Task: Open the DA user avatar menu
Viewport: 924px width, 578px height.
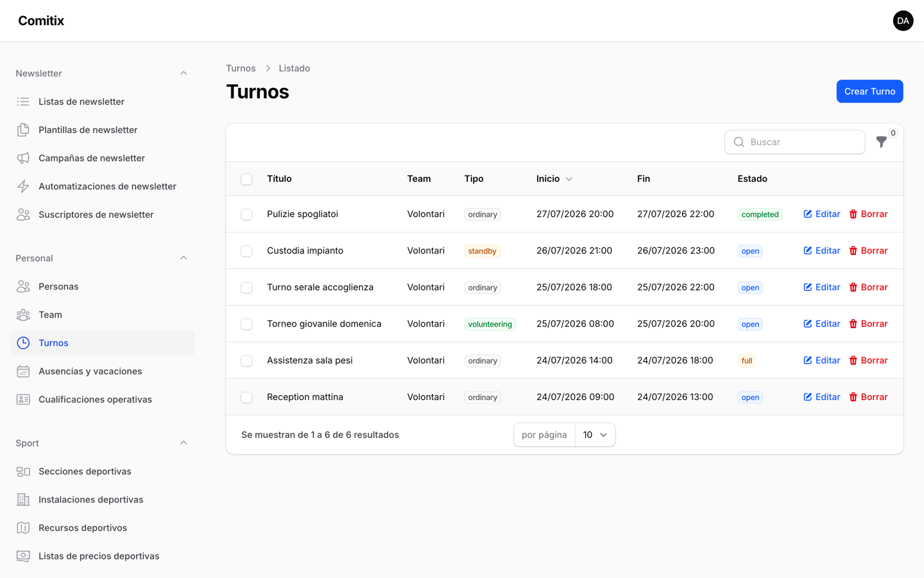Action: pyautogui.click(x=903, y=21)
